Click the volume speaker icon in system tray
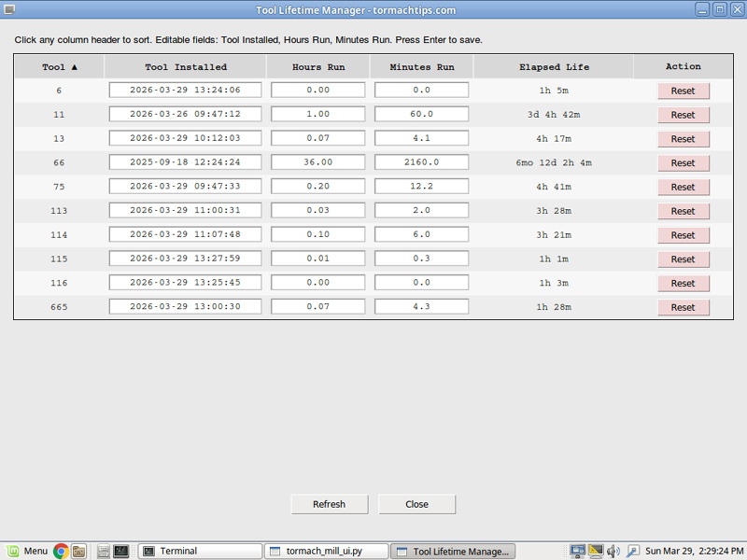Image resolution: width=747 pixels, height=560 pixels. pos(613,551)
